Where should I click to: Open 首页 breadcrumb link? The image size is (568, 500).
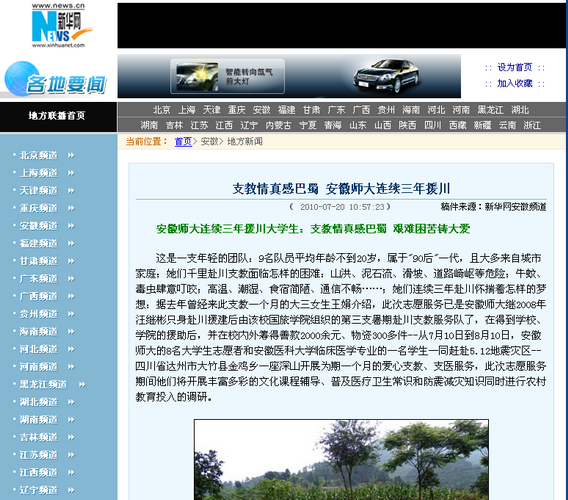pos(183,141)
